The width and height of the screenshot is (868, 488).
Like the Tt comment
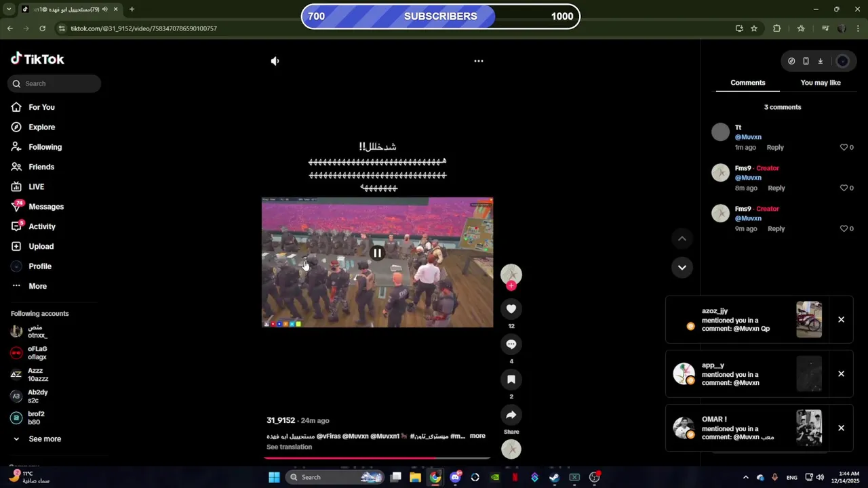pyautogui.click(x=844, y=147)
